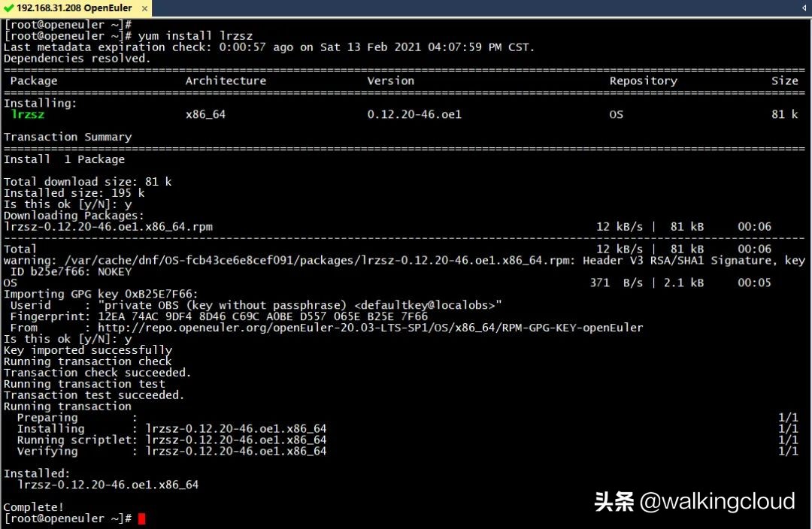The height and width of the screenshot is (529, 812).
Task: Click the 'Last metadata expiration check' line
Action: [x=269, y=47]
